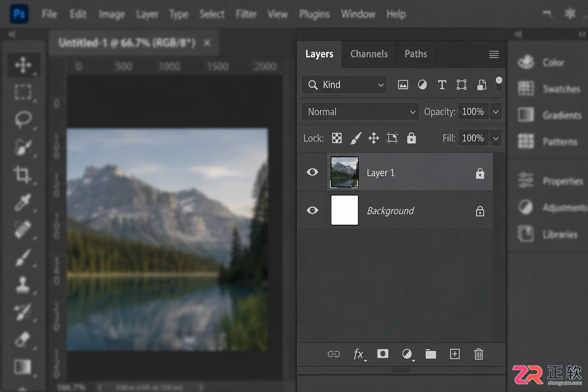588x392 pixels.
Task: Expand the Opacity slider dropdown arrow
Action: pyautogui.click(x=496, y=111)
